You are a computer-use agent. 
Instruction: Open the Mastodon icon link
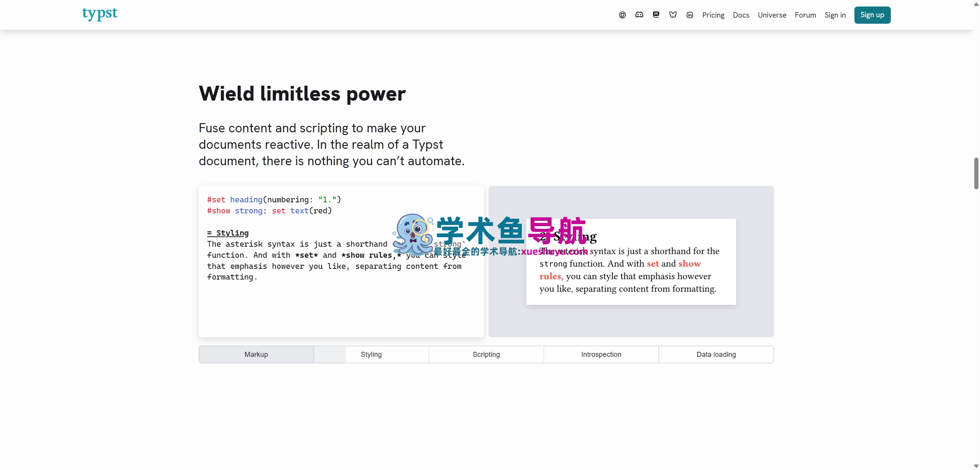[656, 15]
